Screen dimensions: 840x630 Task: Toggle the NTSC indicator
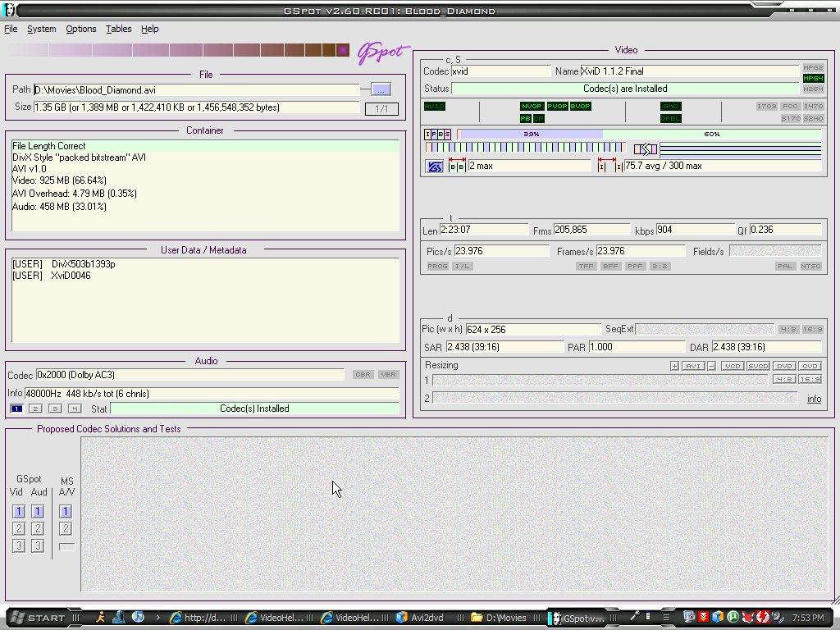[811, 267]
